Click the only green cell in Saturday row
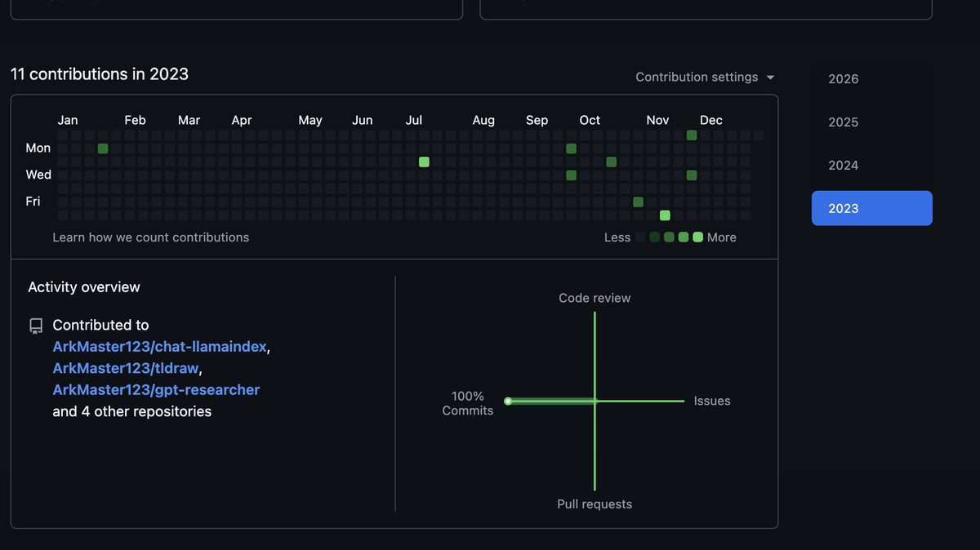The image size is (980, 550). [665, 215]
